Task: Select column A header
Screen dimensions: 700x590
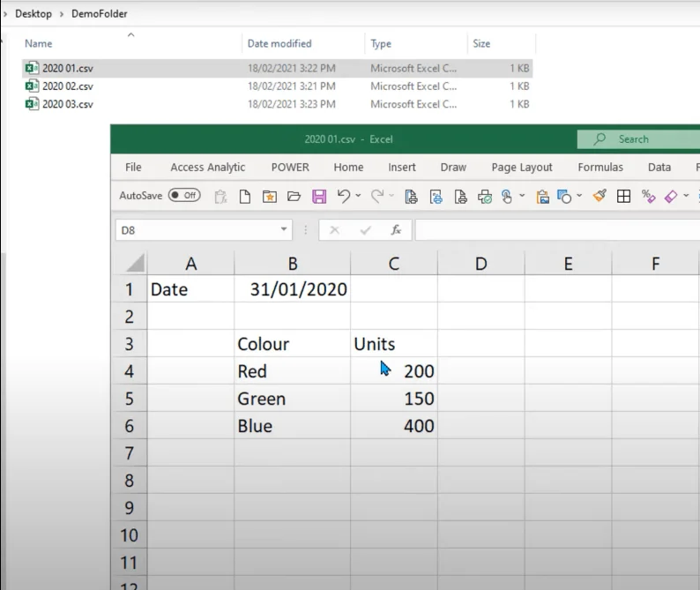Action: tap(190, 264)
